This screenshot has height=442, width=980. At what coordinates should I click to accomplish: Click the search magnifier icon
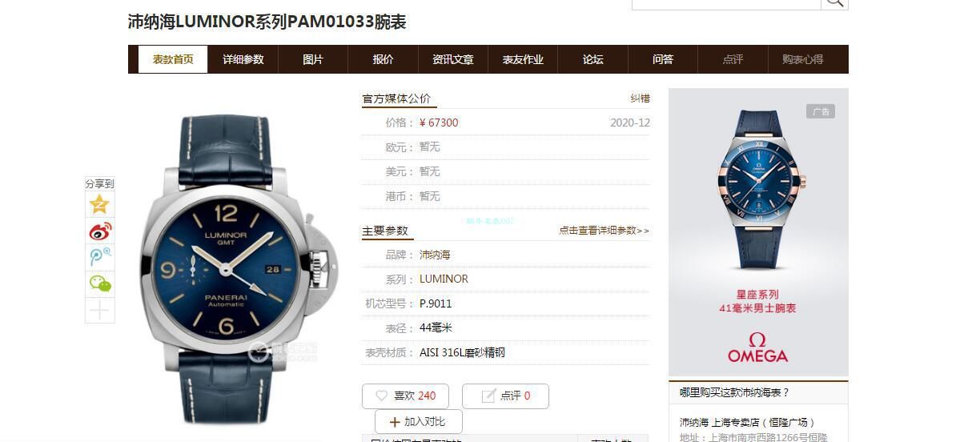tap(834, 2)
